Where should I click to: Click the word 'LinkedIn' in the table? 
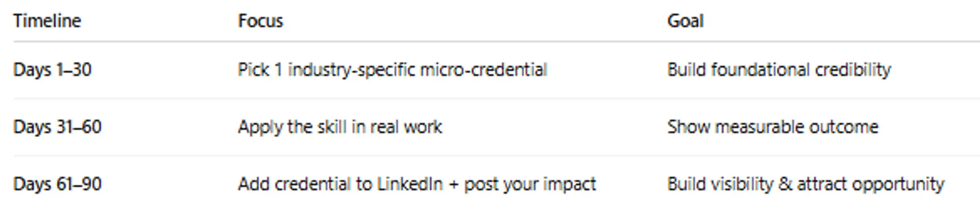point(409,184)
